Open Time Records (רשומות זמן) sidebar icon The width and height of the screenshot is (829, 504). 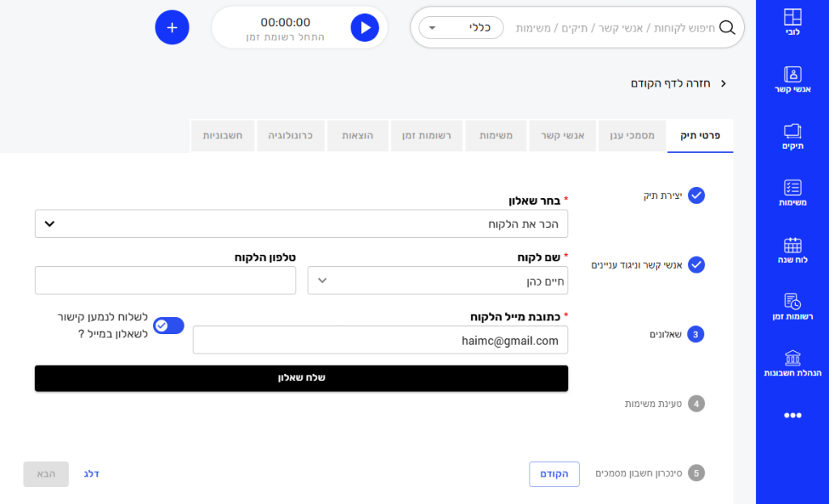[793, 307]
